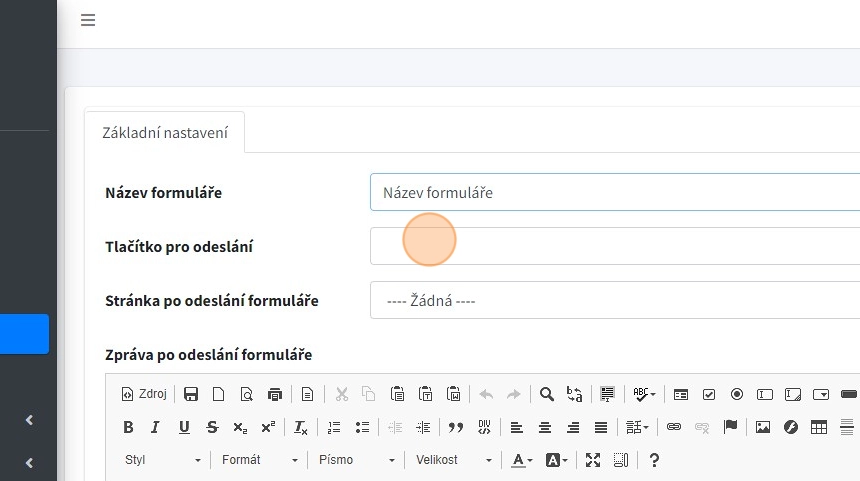
Task: Insert a table in the editor
Action: click(x=819, y=427)
